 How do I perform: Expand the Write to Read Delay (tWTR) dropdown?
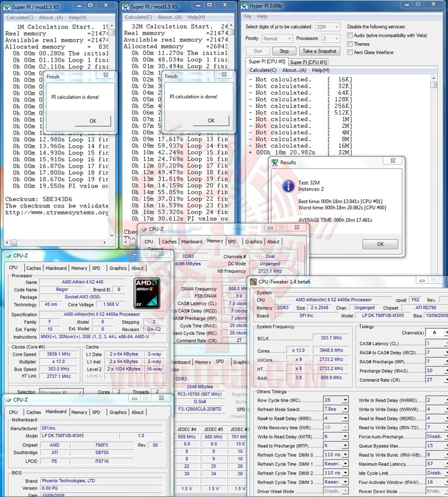(345, 437)
